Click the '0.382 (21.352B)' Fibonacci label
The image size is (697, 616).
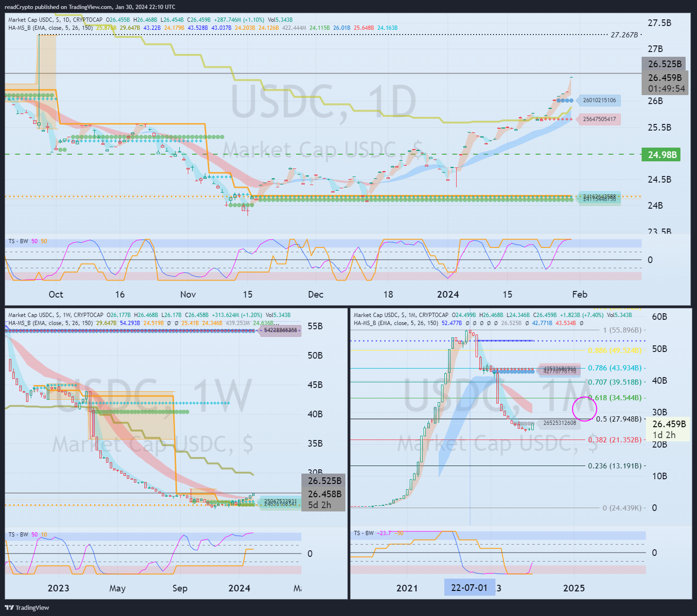tap(615, 440)
